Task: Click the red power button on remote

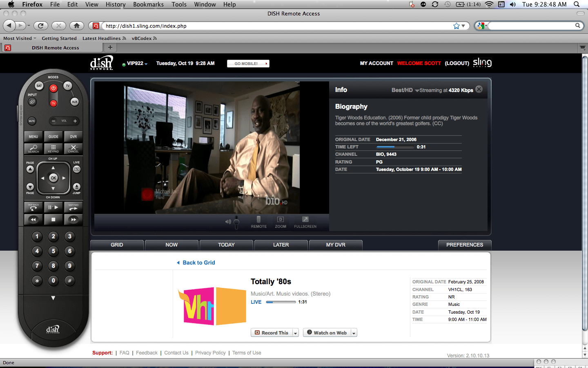Action: tap(53, 88)
